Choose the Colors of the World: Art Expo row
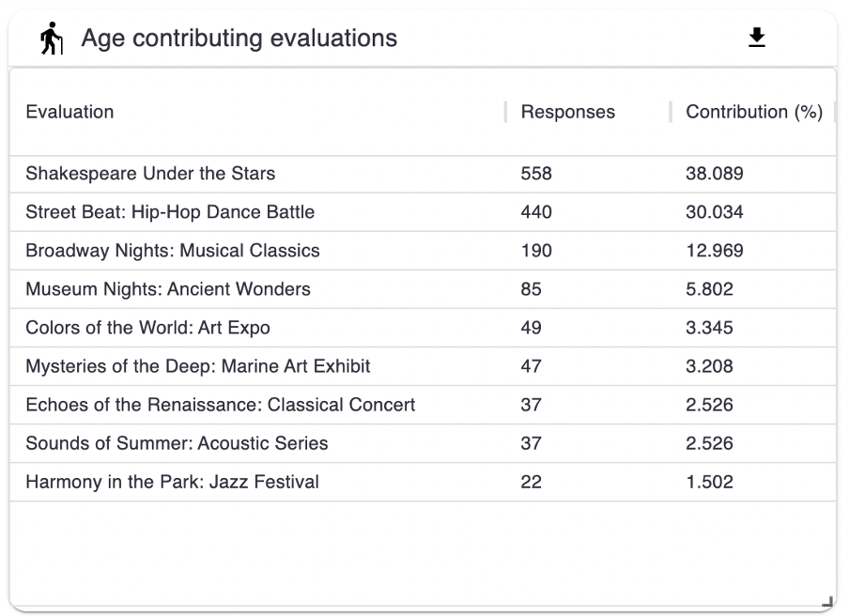This screenshot has width=849, height=616. pos(147,328)
